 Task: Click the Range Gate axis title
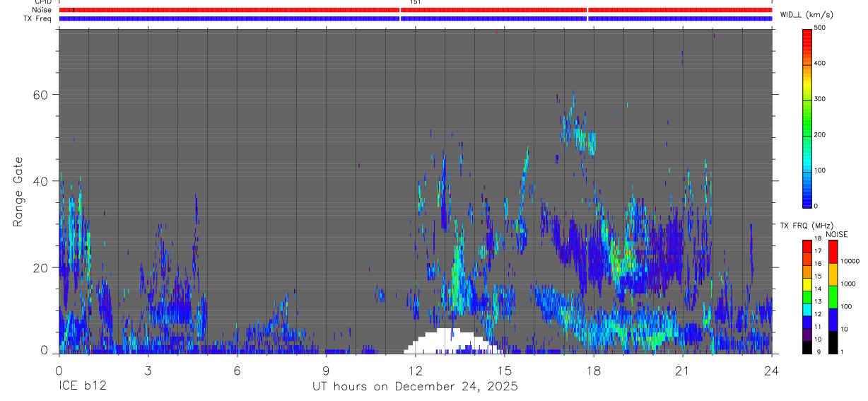pos(19,192)
